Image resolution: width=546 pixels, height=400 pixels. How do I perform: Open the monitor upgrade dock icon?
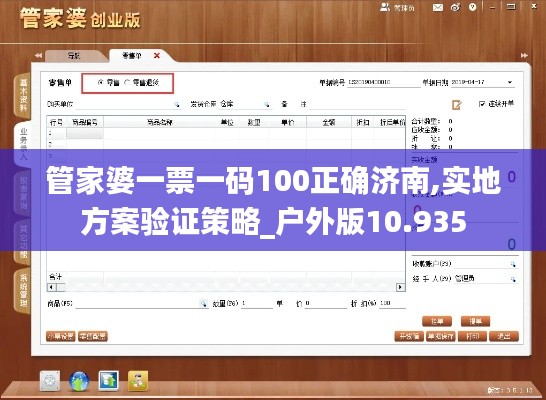(x=109, y=380)
